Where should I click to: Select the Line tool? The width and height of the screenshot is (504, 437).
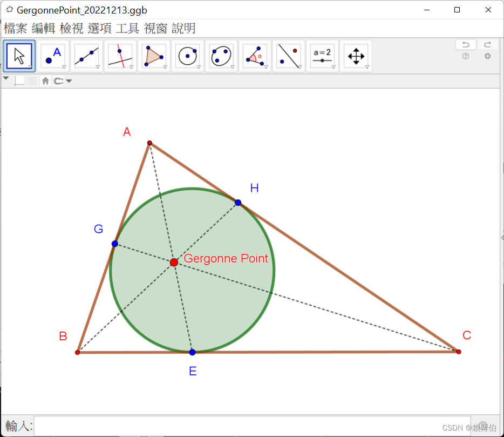click(86, 55)
